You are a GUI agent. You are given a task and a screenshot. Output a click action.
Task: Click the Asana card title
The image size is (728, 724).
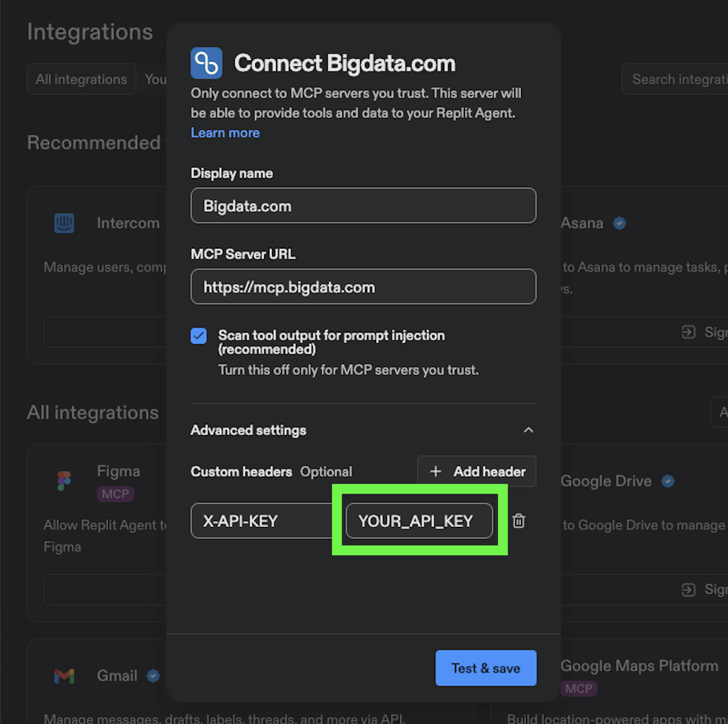pyautogui.click(x=582, y=223)
